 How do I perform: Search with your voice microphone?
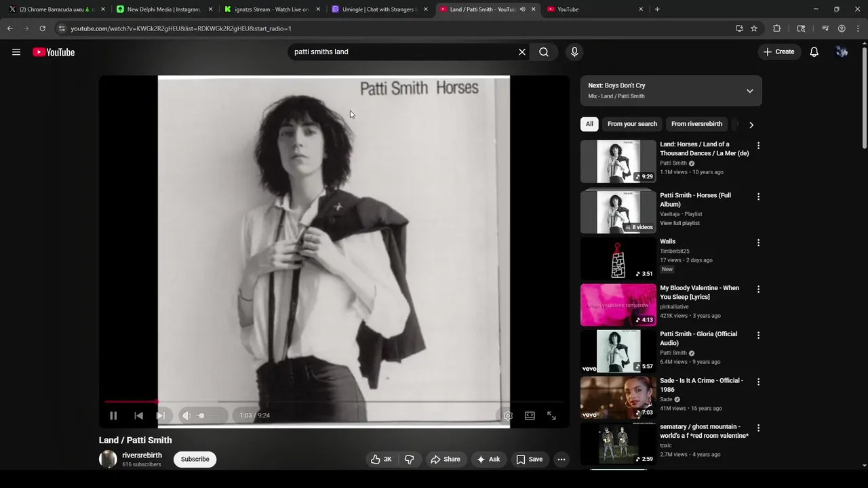click(574, 52)
